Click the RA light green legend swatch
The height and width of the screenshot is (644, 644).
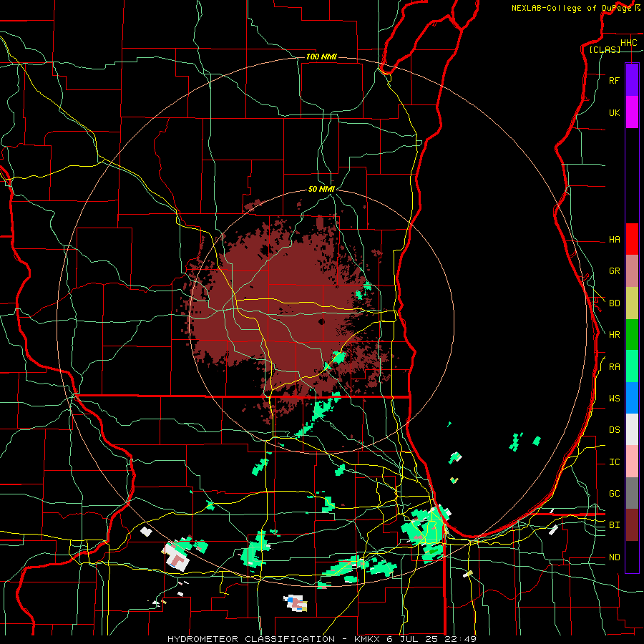(632, 366)
